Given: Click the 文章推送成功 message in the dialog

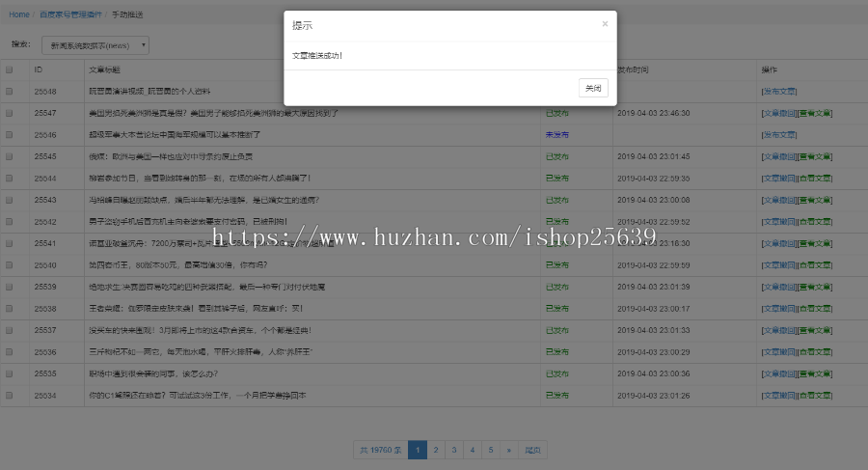Looking at the screenshot, I should 317,55.
